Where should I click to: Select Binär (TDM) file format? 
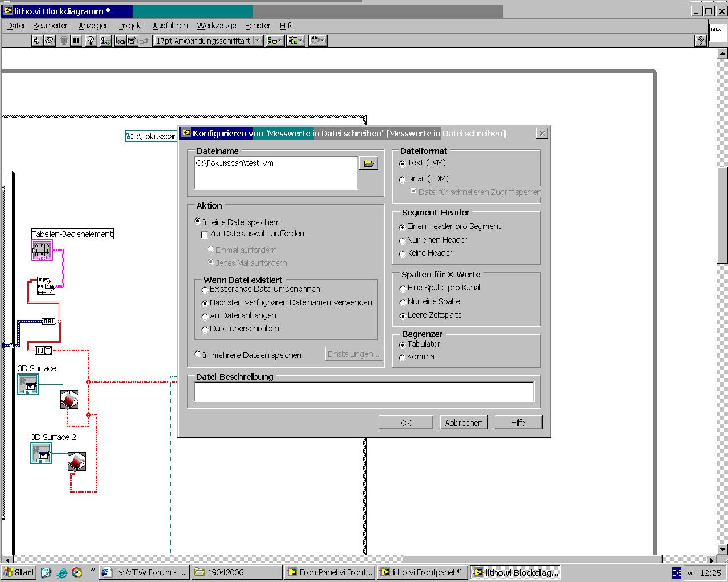point(423,179)
